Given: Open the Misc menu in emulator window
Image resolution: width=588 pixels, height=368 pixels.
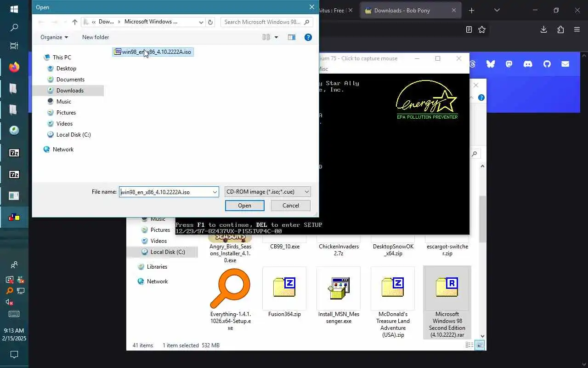Looking at the screenshot, I should point(323,69).
